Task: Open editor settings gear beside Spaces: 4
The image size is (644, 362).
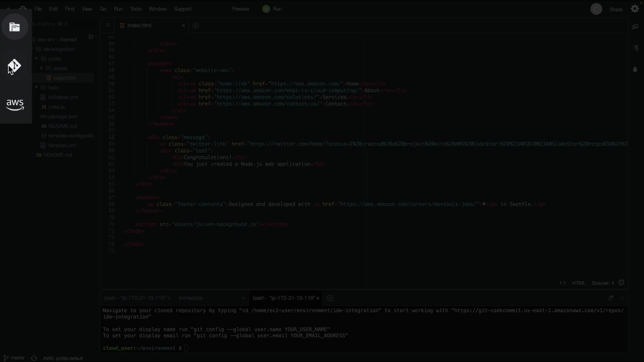Action: click(x=621, y=283)
